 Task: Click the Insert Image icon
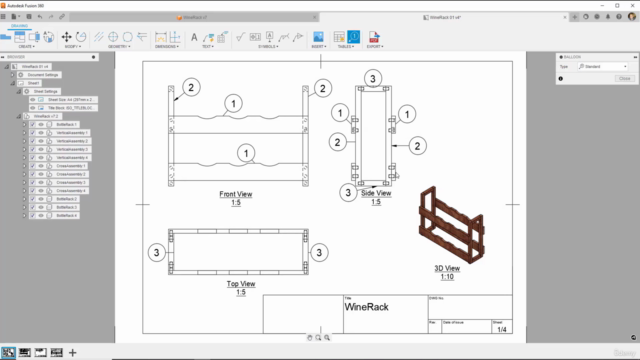pyautogui.click(x=318, y=37)
